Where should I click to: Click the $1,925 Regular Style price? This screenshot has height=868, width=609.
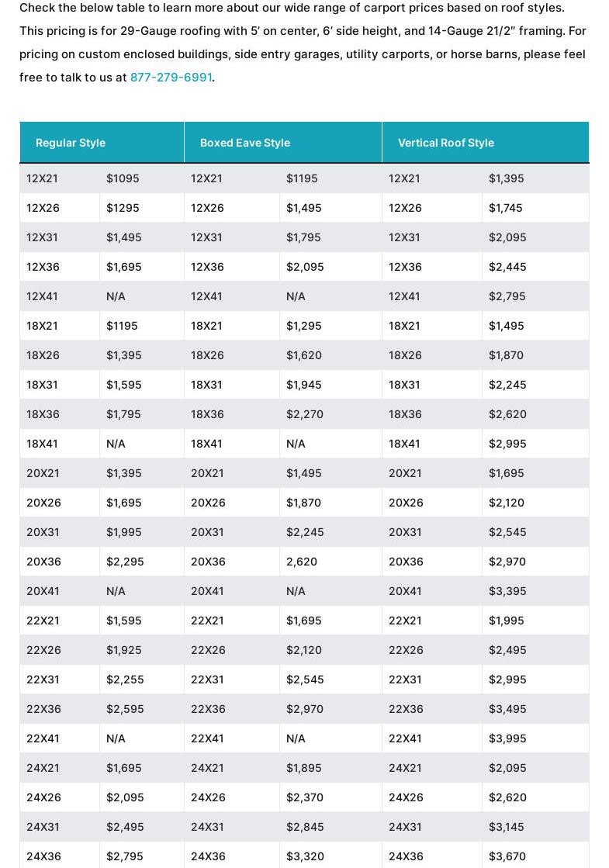[124, 650]
